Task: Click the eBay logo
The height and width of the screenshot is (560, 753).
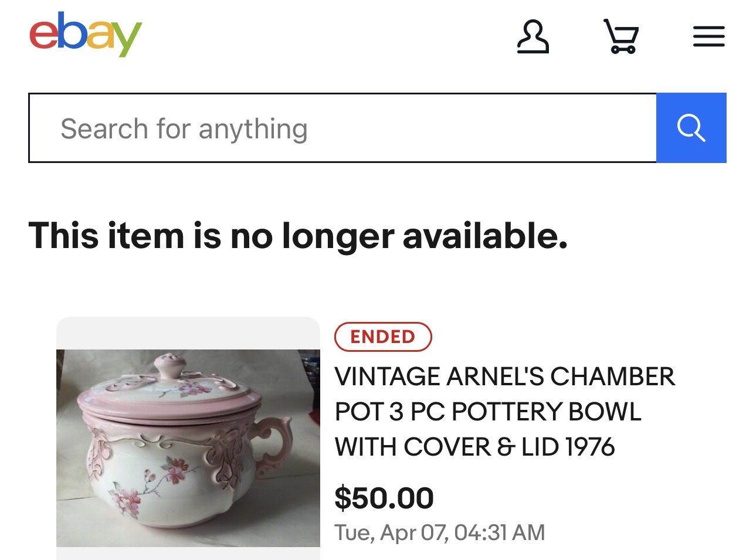Action: (86, 34)
